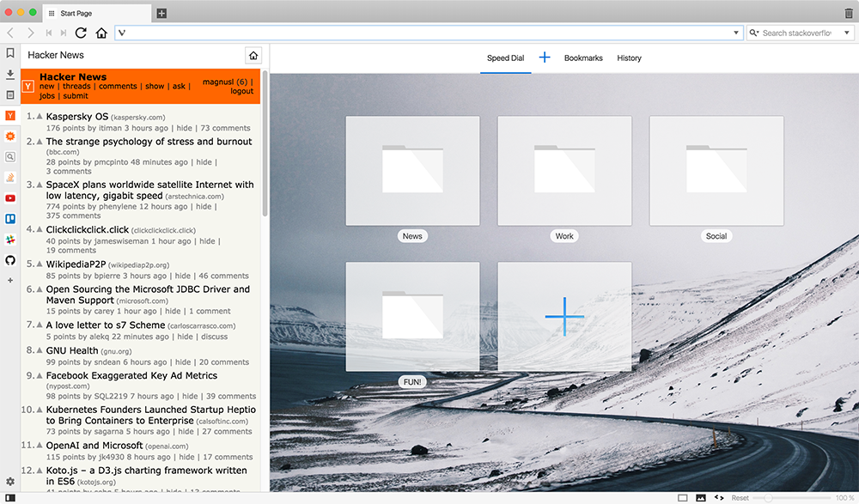Viewport: 859px width, 504px height.
Task: Open the orange sun-shaped web panel
Action: point(9,136)
